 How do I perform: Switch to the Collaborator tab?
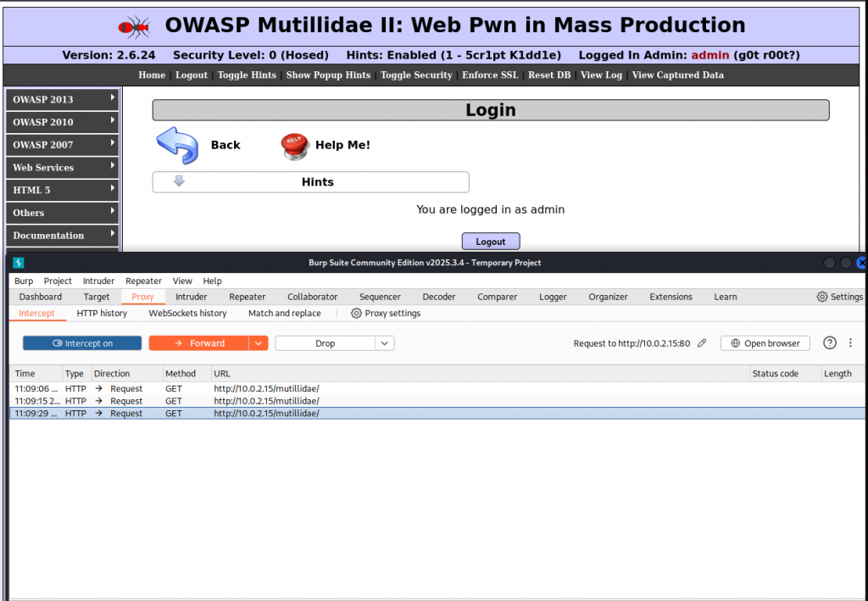coord(312,297)
